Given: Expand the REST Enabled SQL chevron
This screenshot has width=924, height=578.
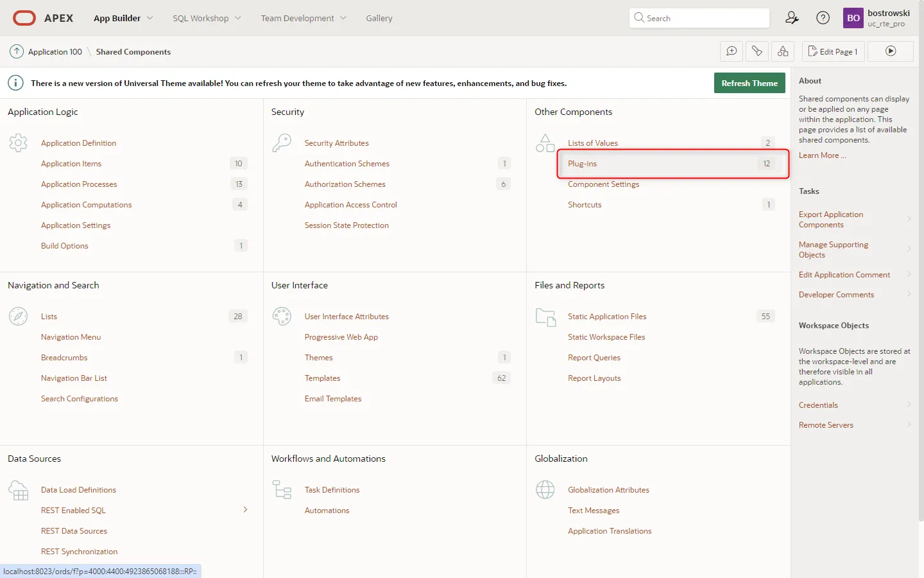Looking at the screenshot, I should point(245,510).
